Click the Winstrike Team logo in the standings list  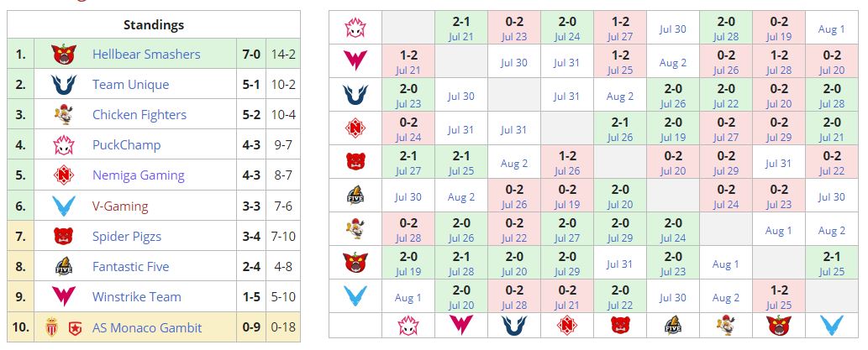pos(63,296)
